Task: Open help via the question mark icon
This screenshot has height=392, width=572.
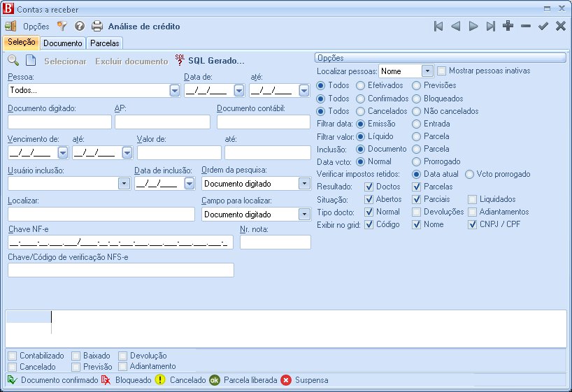Action: tap(80, 27)
